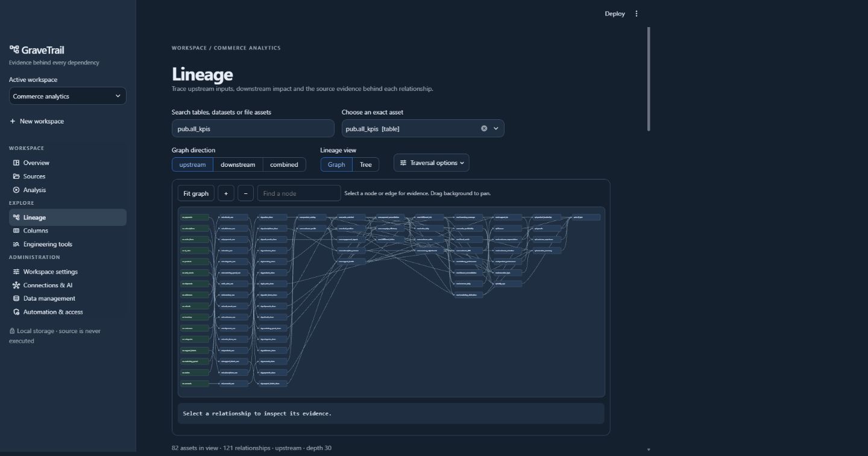
Task: Open Analysis via its play-circle icon
Action: pos(16,190)
